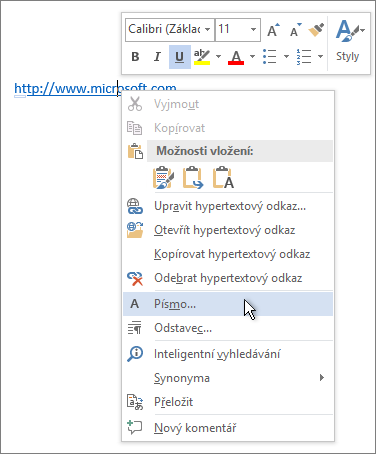Choose Vyjmout from context menu

click(x=228, y=104)
